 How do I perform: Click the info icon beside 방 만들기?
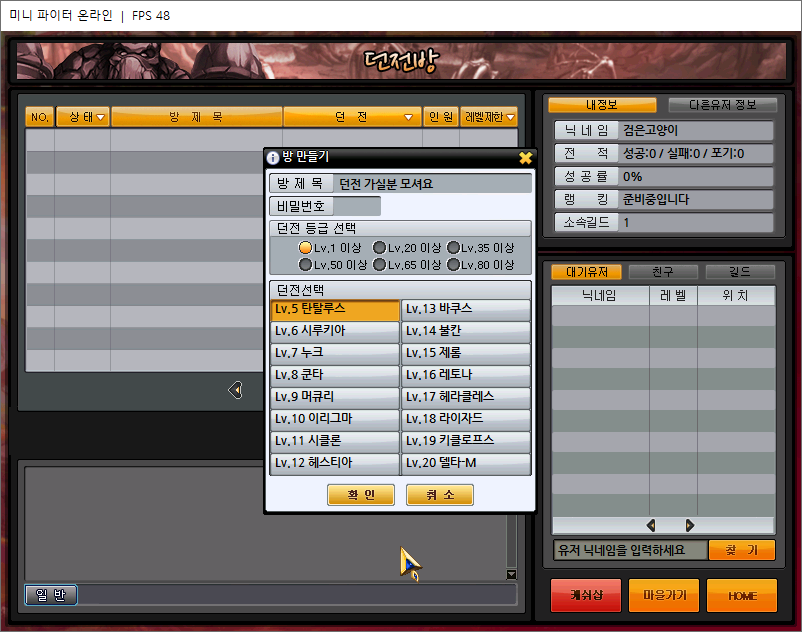tap(273, 157)
